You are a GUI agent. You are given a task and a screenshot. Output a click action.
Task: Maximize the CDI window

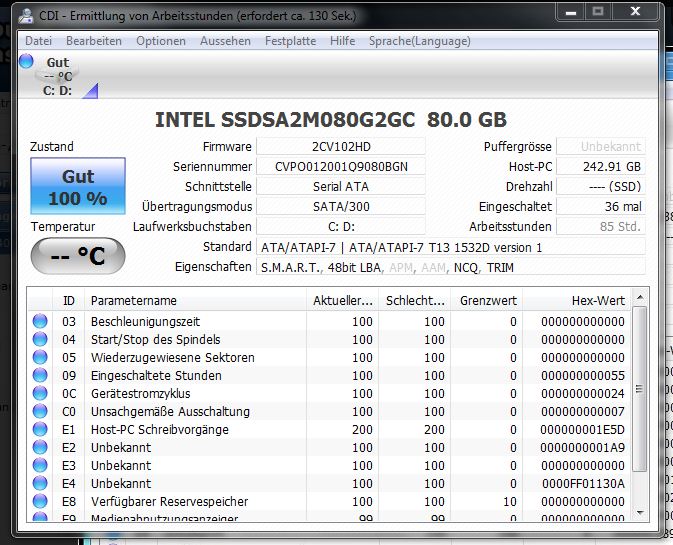pos(598,12)
